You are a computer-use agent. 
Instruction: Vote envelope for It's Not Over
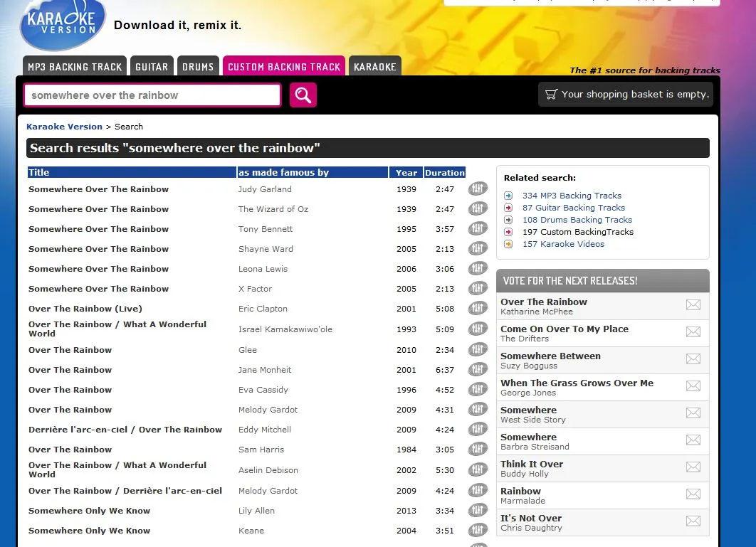(x=693, y=521)
